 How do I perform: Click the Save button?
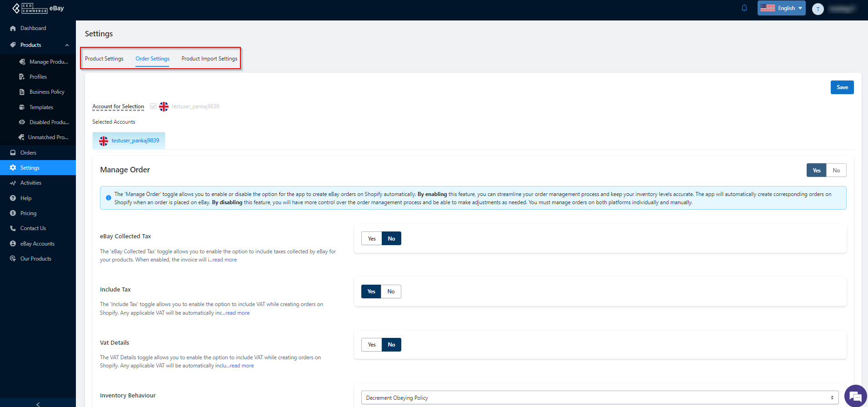coord(842,87)
